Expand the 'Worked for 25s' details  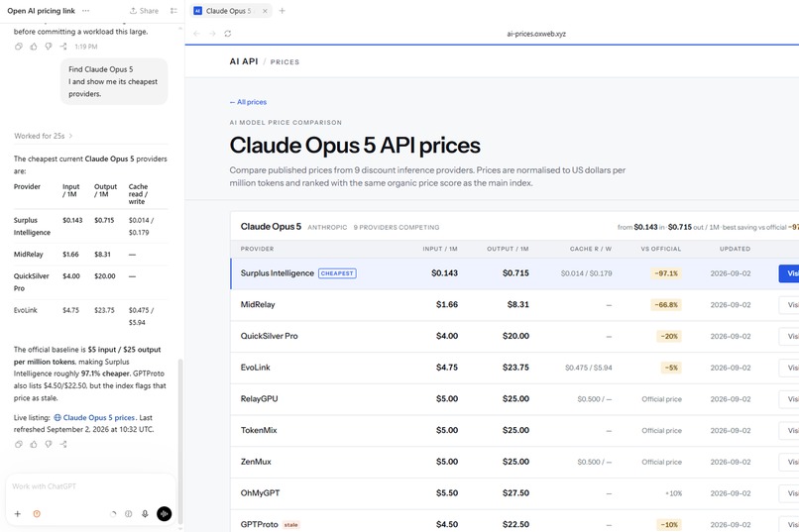44,136
